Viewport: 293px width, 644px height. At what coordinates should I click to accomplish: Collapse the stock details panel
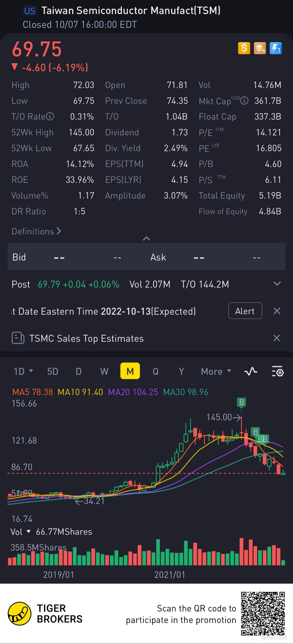146,238
